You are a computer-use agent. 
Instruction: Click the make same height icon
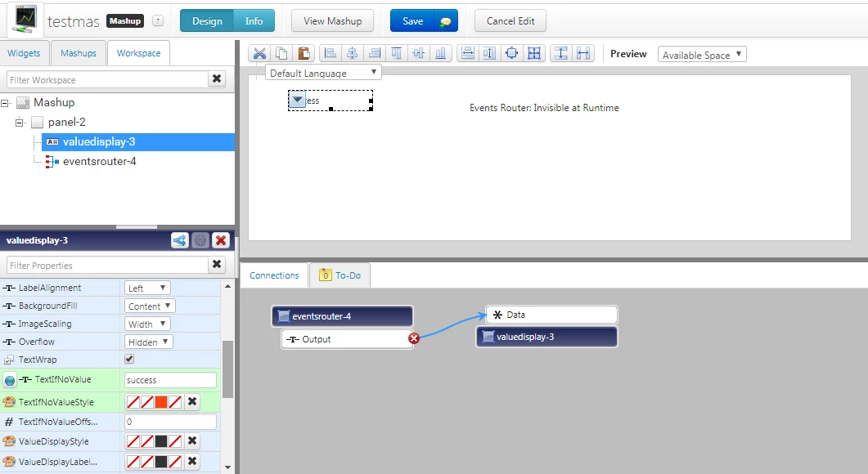click(x=489, y=54)
